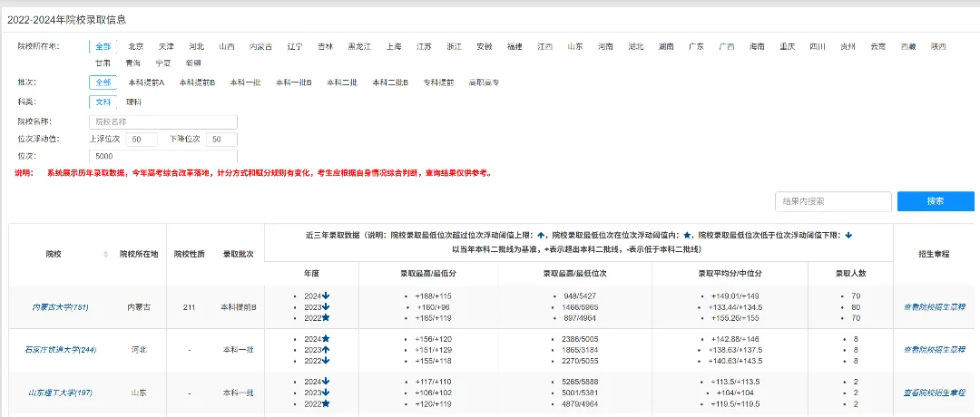
Task: Switch subject category to 理科
Action: click(x=133, y=102)
